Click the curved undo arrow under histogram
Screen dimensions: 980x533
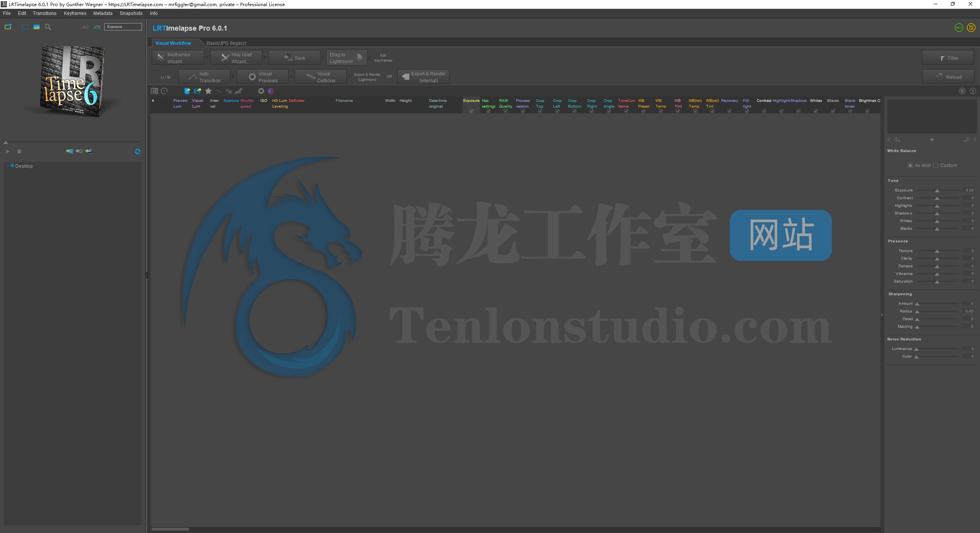pos(897,140)
